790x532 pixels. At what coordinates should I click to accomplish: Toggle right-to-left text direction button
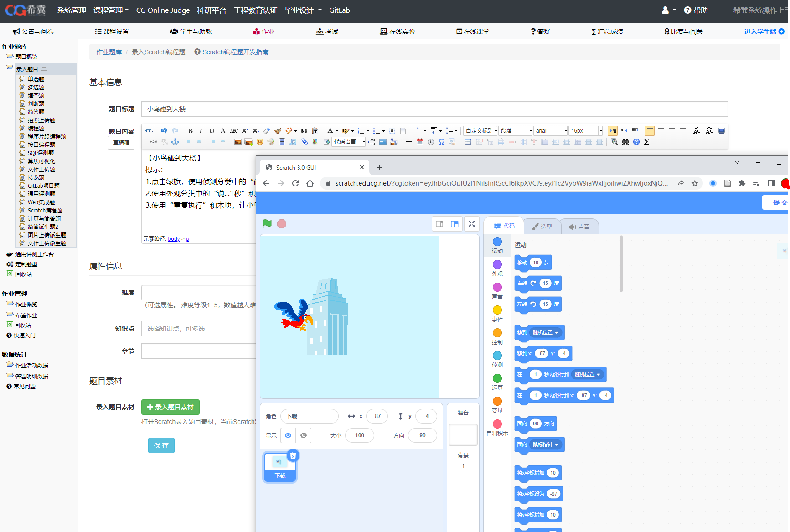(x=624, y=131)
